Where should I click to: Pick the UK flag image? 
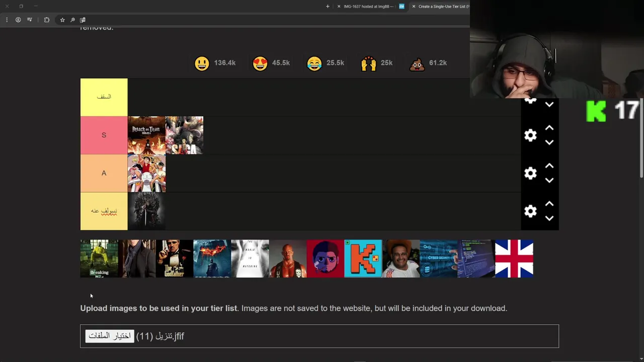pyautogui.click(x=514, y=258)
